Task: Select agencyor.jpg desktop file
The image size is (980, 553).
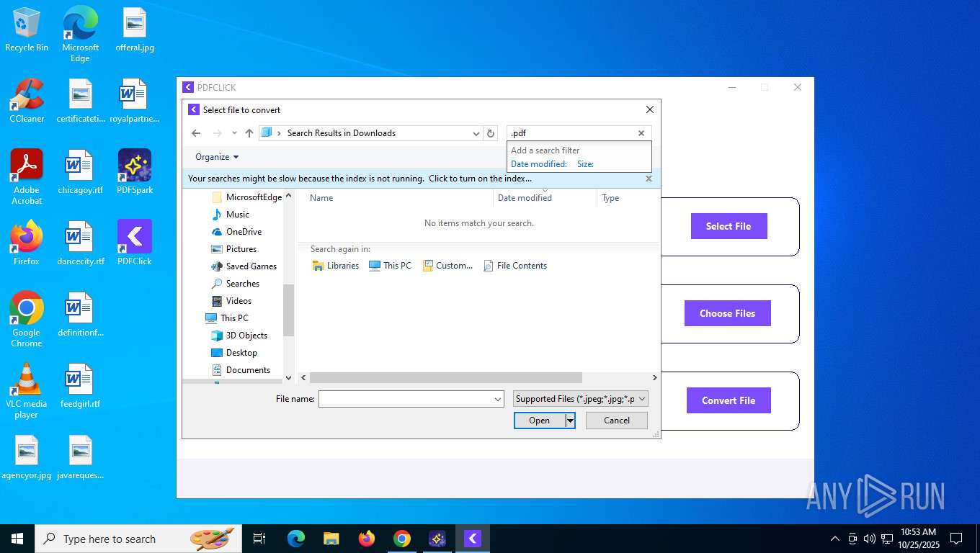Action: click(x=27, y=457)
